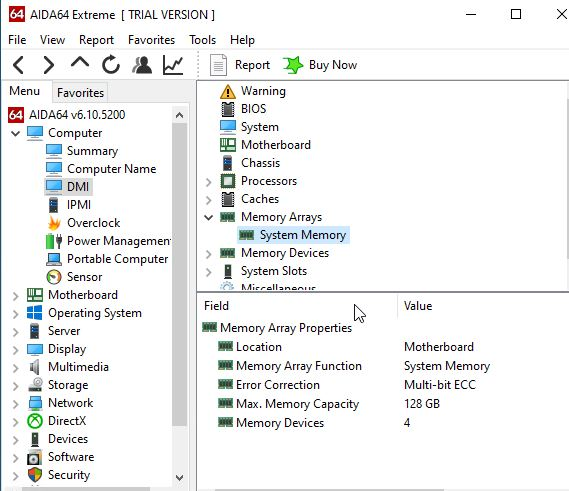Go back with the left arrow toolbar button
Viewport: 569px width, 491px height.
coord(19,65)
